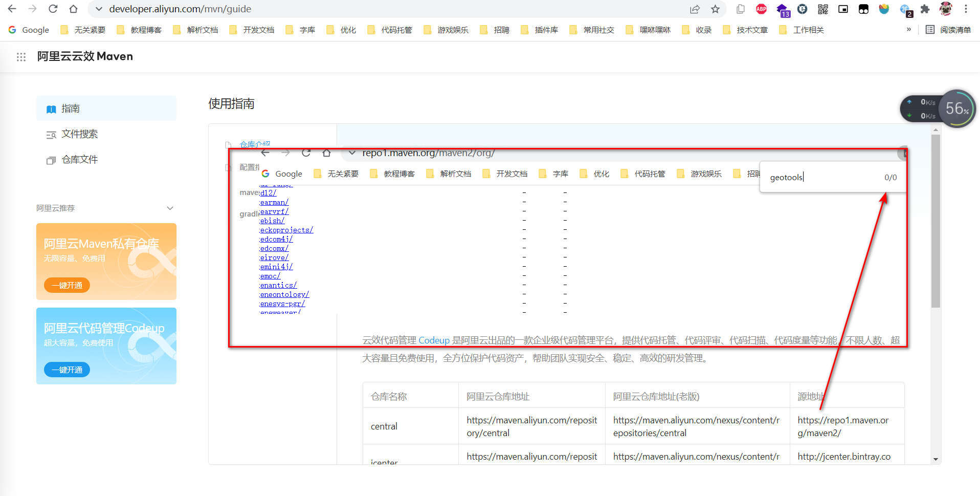980x496 pixels.
Task: Open the pug profile avatar
Action: 945,9
